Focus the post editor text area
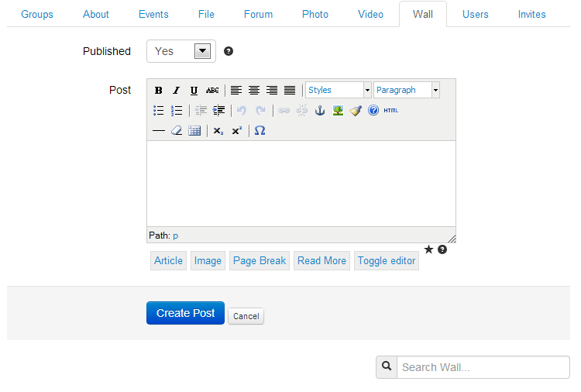The height and width of the screenshot is (392, 581). 301,184
